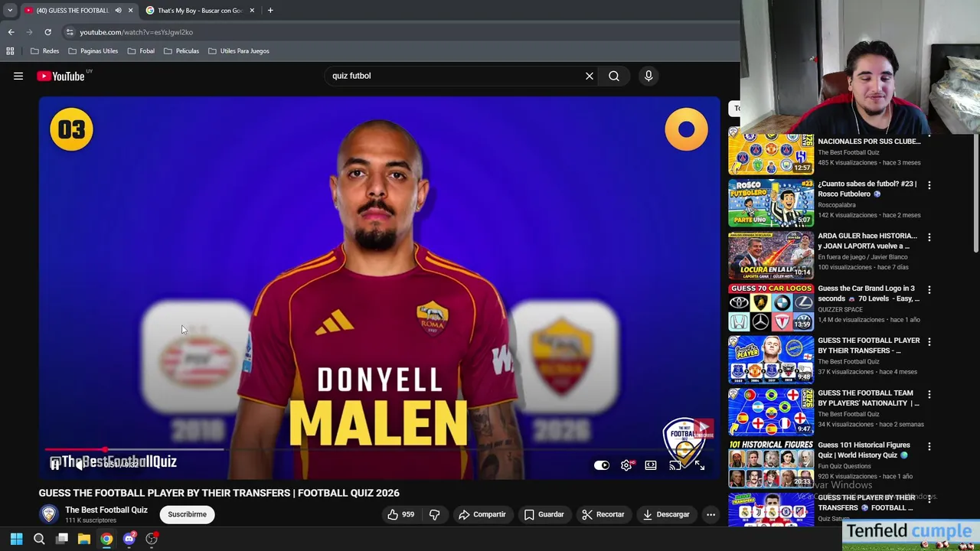The image size is (980, 551).
Task: Go to YouTube home via logo
Action: click(61, 76)
